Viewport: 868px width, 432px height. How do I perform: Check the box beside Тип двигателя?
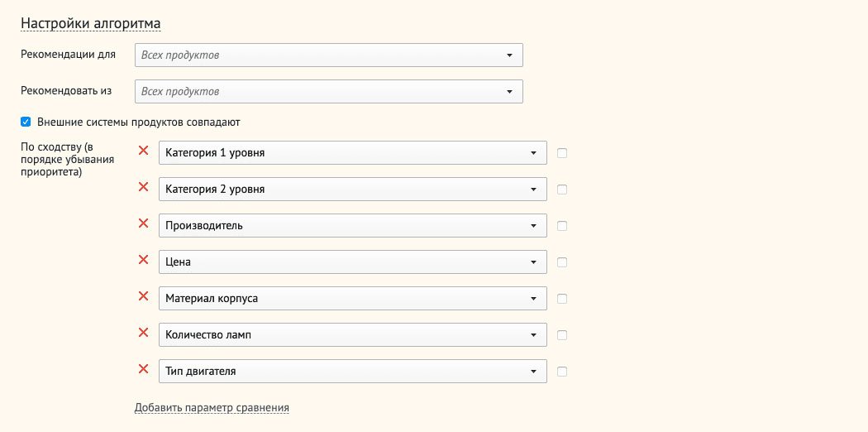[x=562, y=372]
